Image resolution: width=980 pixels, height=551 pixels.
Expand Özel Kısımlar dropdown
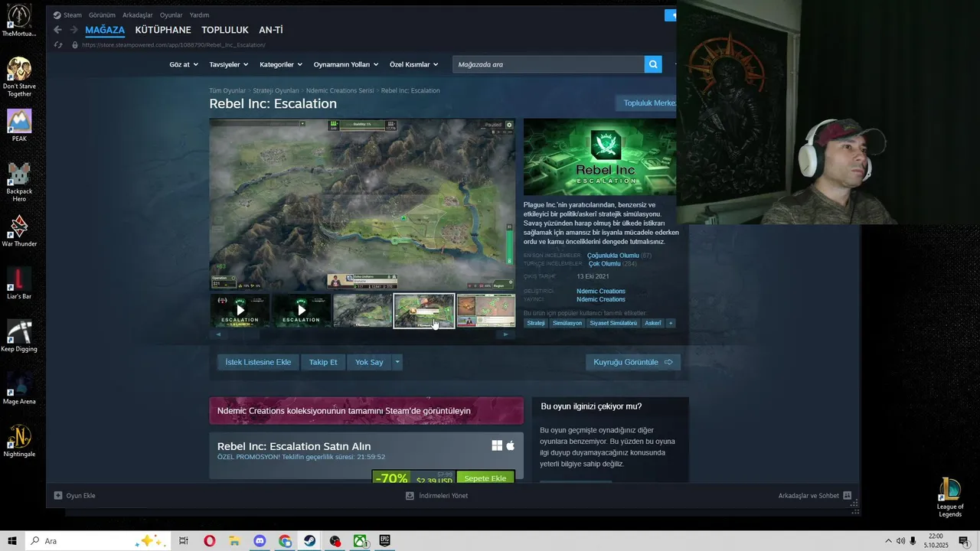point(414,64)
